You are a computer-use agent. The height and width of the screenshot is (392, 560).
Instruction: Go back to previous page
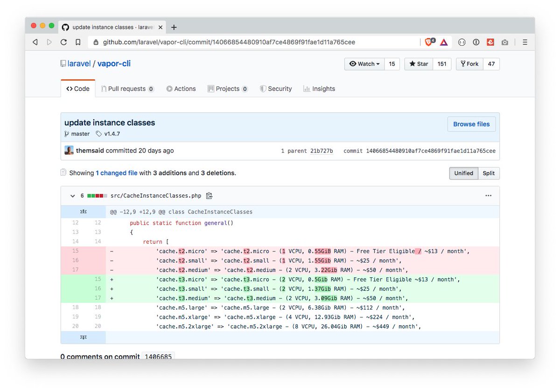(x=35, y=42)
